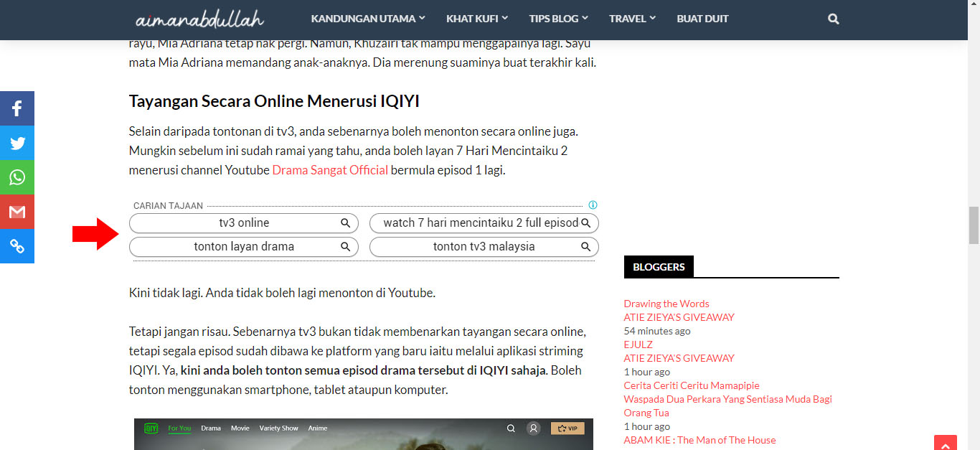This screenshot has height=450, width=980.
Task: Search 'tonton tv3 malaysia' suggested query
Action: pyautogui.click(x=484, y=246)
